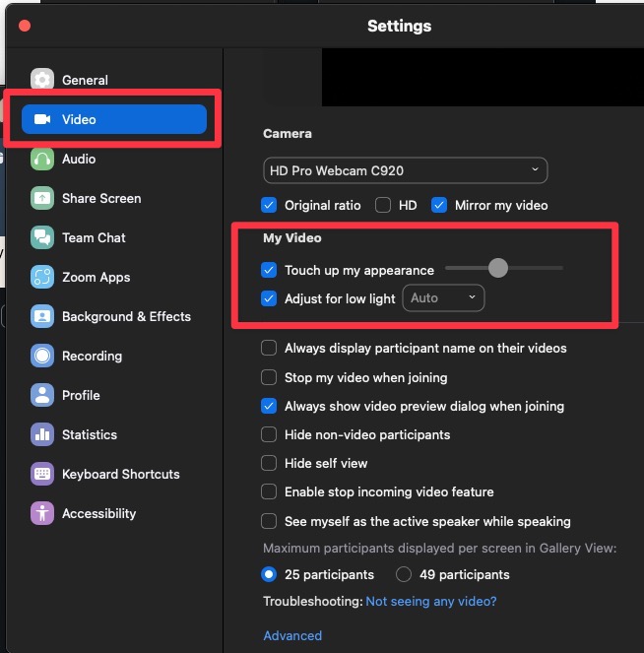The image size is (644, 653).
Task: Click the Profile person icon
Action: coord(42,395)
